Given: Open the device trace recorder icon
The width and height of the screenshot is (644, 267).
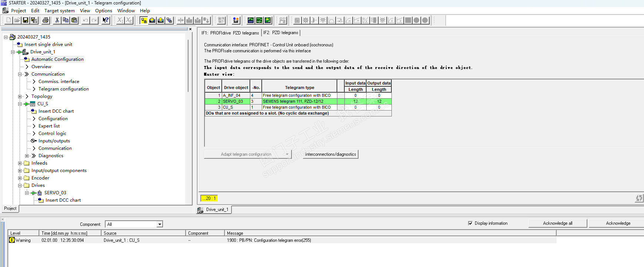Looking at the screenshot, I should (x=251, y=20).
